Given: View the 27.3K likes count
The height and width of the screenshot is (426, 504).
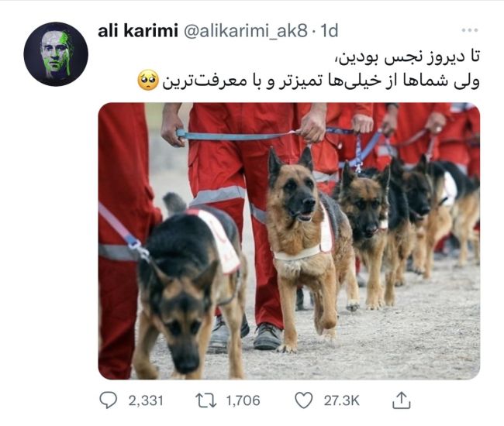Looking at the screenshot, I should pos(341,400).
